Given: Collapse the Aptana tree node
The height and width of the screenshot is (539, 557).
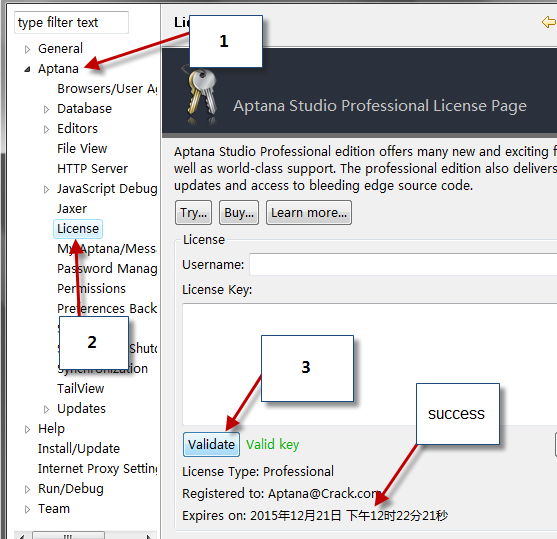Looking at the screenshot, I should coord(27,69).
